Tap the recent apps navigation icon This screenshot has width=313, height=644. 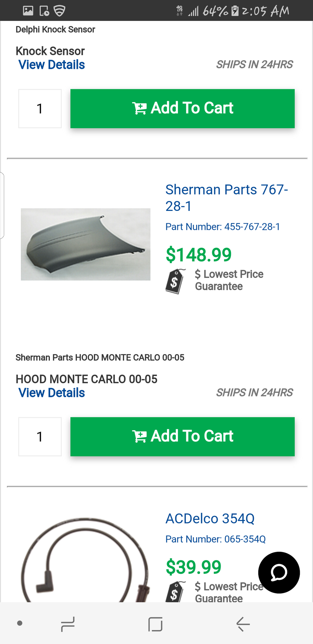click(x=68, y=624)
